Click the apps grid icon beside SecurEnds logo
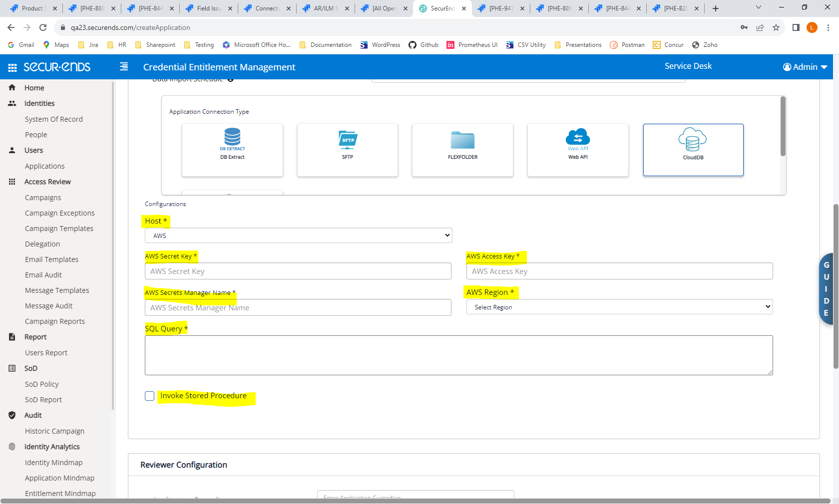The height and width of the screenshot is (504, 839). click(x=12, y=67)
